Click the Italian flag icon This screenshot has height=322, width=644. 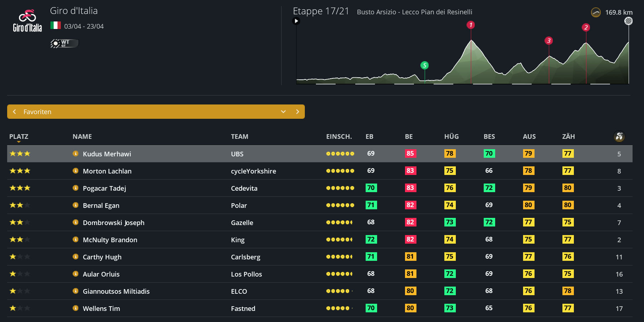(55, 25)
